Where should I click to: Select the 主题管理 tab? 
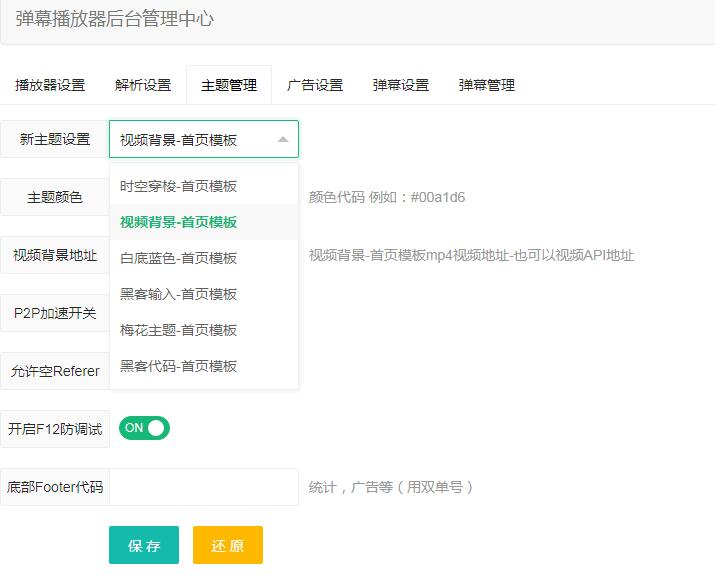(229, 85)
